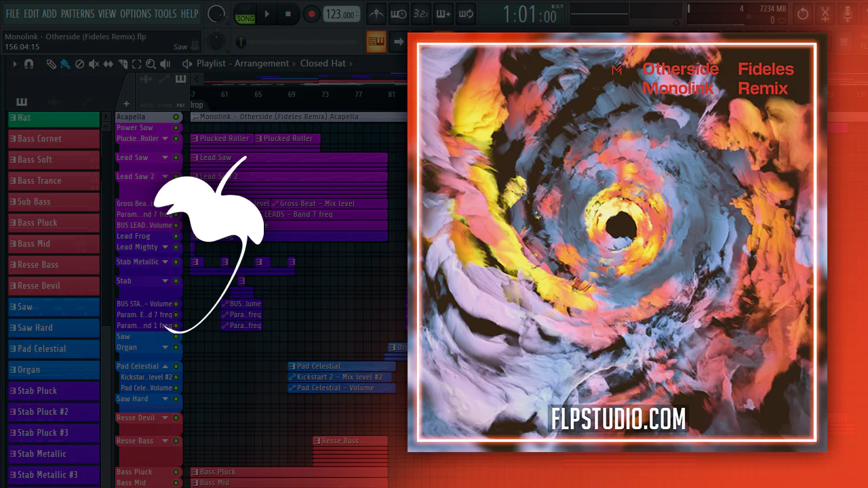Open the OPTIONS menu
The height and width of the screenshot is (488, 868).
[x=136, y=14]
